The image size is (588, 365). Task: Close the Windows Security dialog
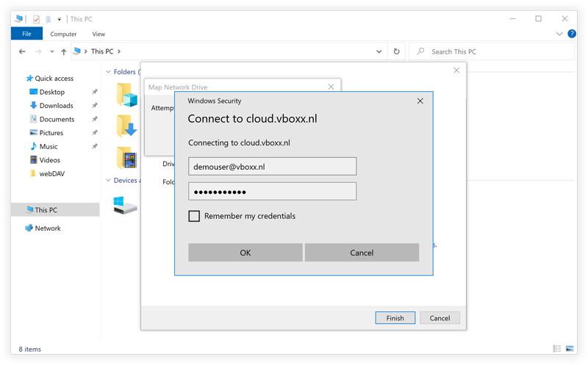pos(420,101)
